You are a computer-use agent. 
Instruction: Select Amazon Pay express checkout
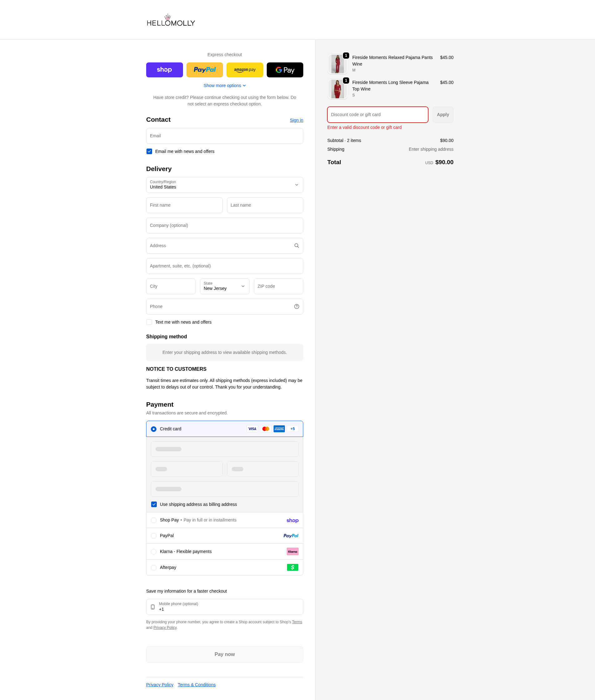point(245,70)
